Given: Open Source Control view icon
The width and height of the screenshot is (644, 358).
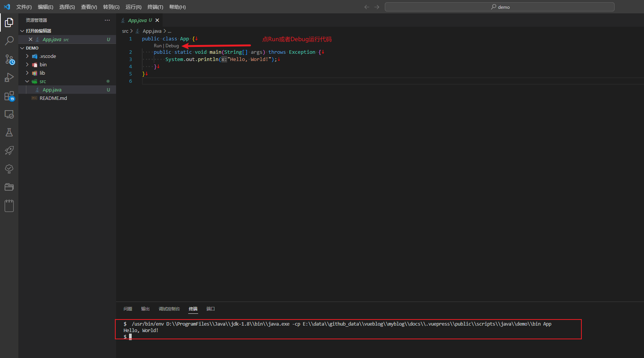Looking at the screenshot, I should pyautogui.click(x=9, y=59).
